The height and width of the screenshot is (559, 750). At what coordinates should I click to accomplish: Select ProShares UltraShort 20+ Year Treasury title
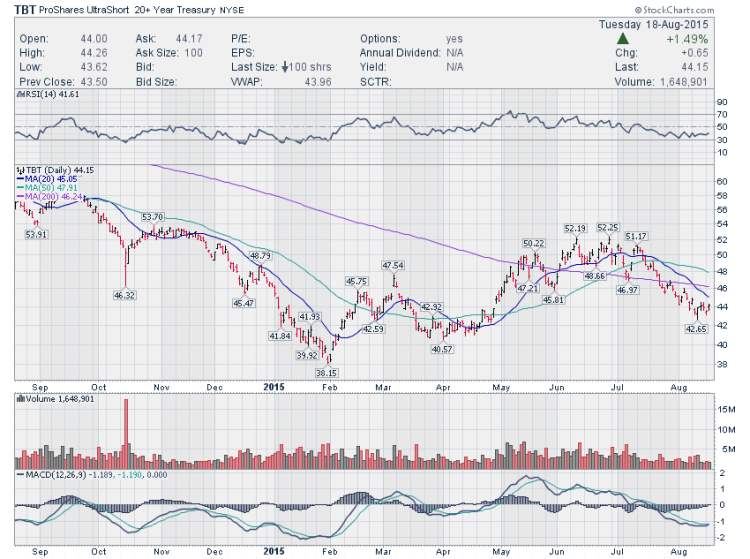[x=127, y=10]
